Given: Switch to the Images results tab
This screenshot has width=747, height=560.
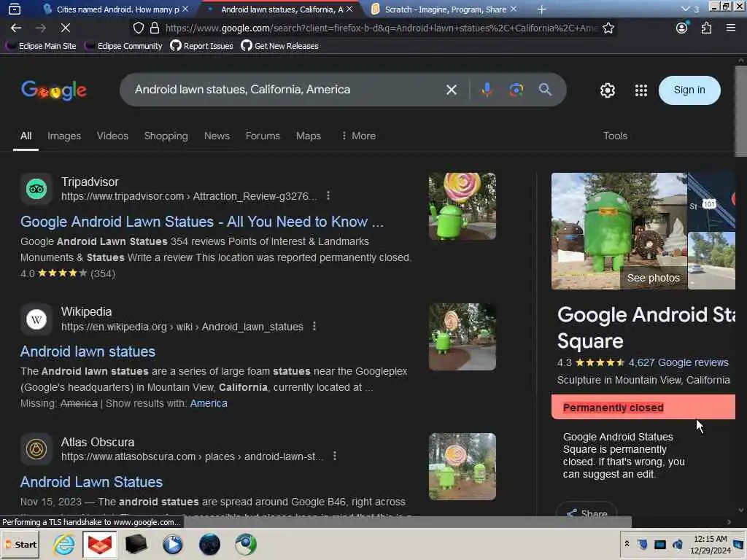Looking at the screenshot, I should click(x=64, y=136).
